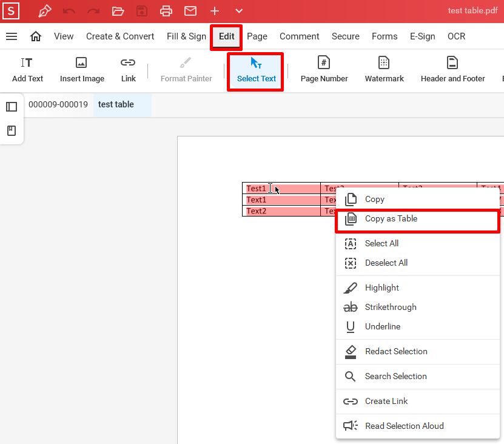This screenshot has width=504, height=444.
Task: Switch to the Fill & Sign tab
Action: pyautogui.click(x=186, y=36)
